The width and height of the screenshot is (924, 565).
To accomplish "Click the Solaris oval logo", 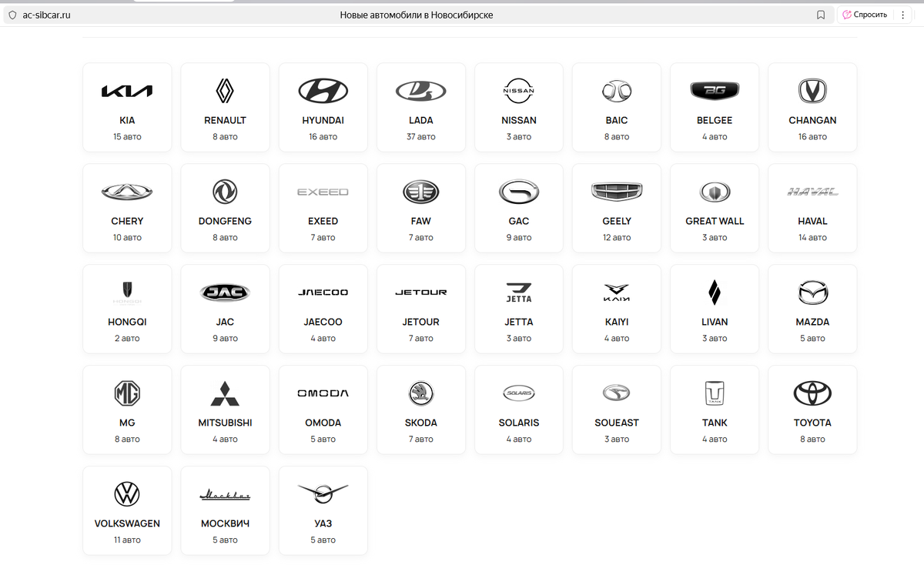I will tap(519, 393).
